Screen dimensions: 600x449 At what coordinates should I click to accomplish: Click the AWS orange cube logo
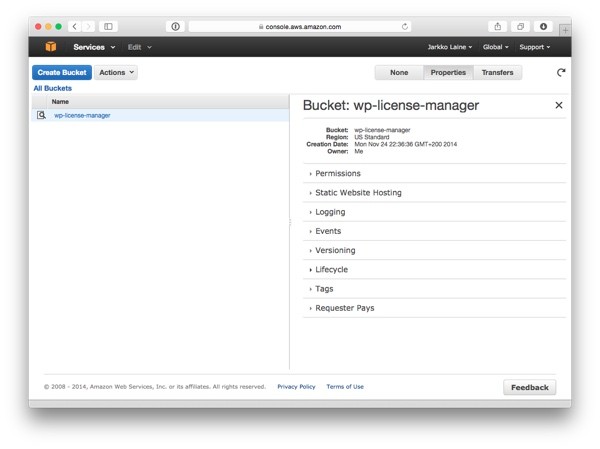tap(51, 47)
